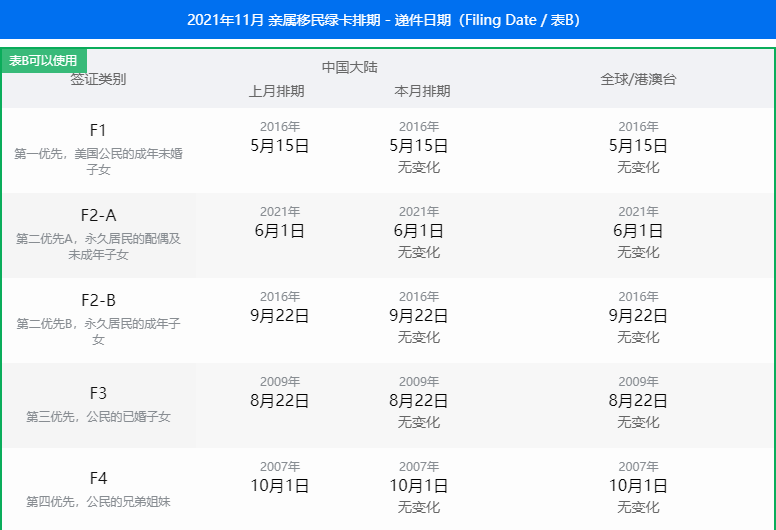Viewport: 776px width, 530px height.
Task: Select the F1 visa category label
Action: coord(98,130)
